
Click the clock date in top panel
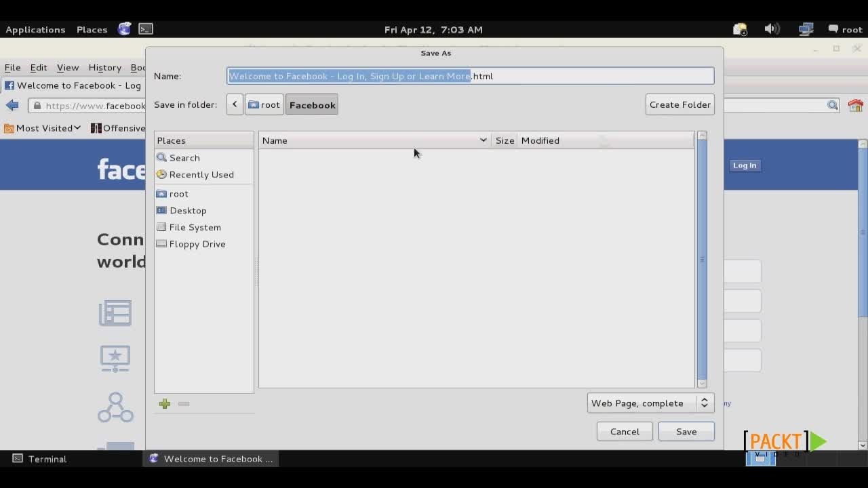point(433,29)
